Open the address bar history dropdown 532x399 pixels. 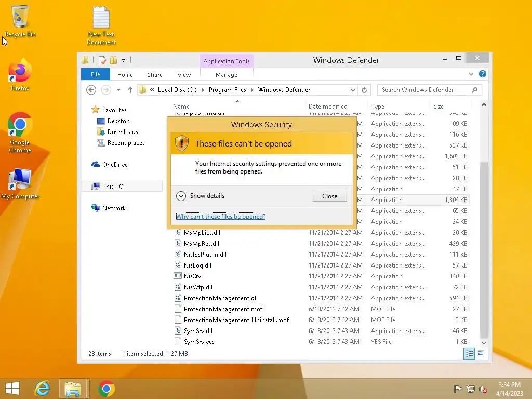[353, 90]
